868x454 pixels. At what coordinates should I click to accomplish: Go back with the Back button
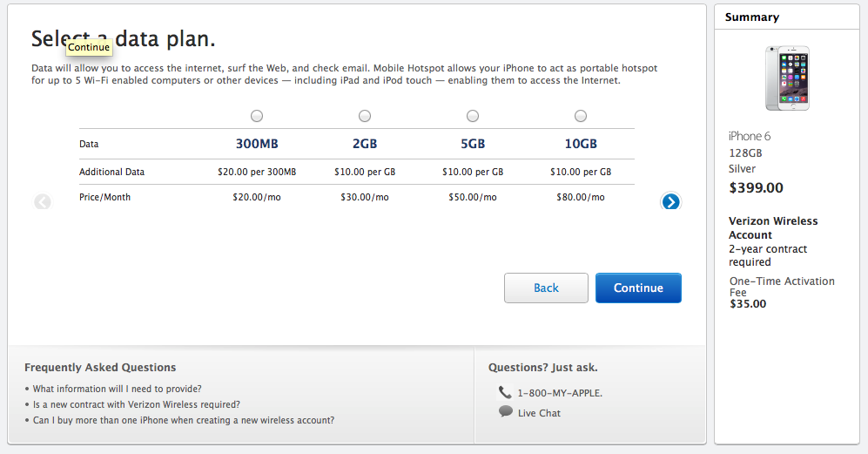tap(546, 288)
